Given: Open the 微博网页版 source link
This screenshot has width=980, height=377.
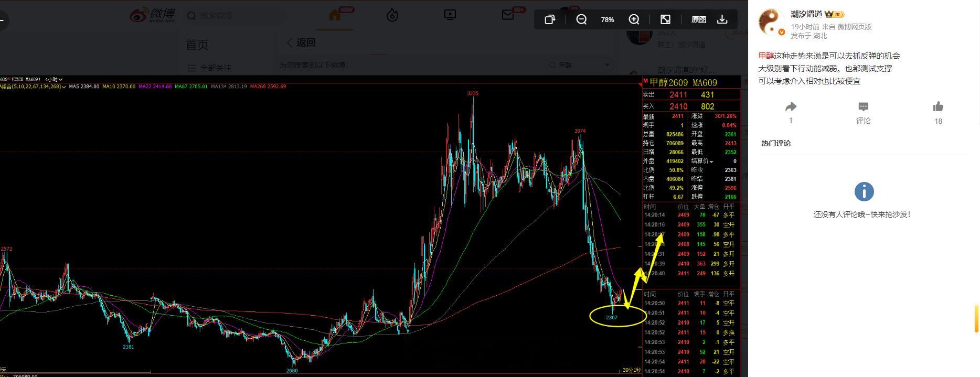Looking at the screenshot, I should coord(854,27).
